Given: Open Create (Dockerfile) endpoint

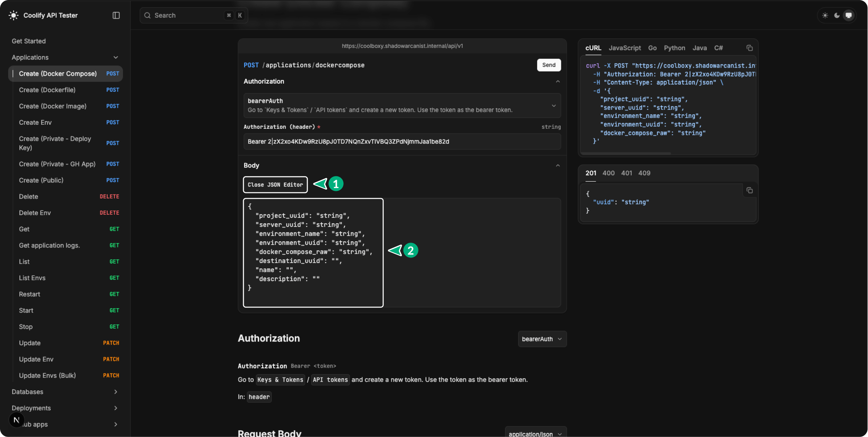Looking at the screenshot, I should (x=47, y=90).
